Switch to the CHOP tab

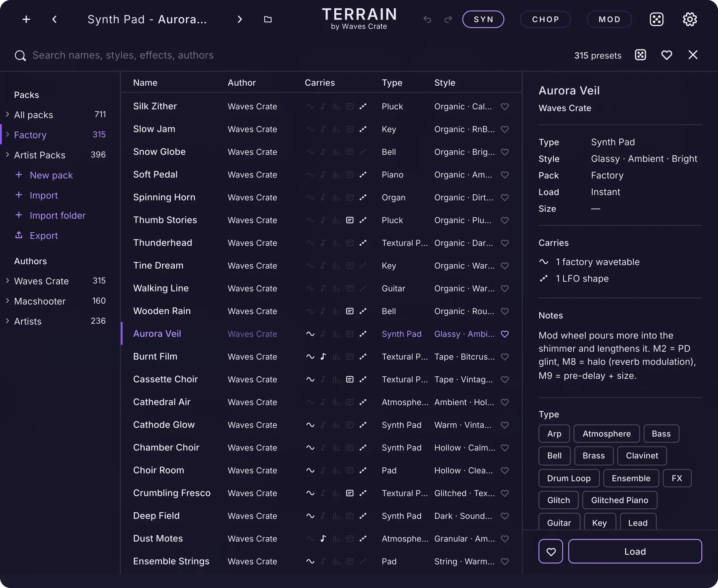(x=545, y=19)
